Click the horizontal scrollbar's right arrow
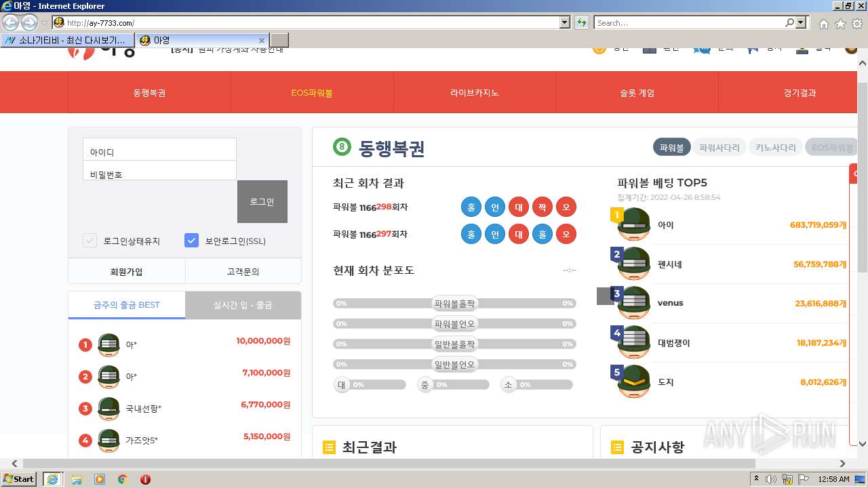Screen dimensions: 868x488 click(x=842, y=464)
